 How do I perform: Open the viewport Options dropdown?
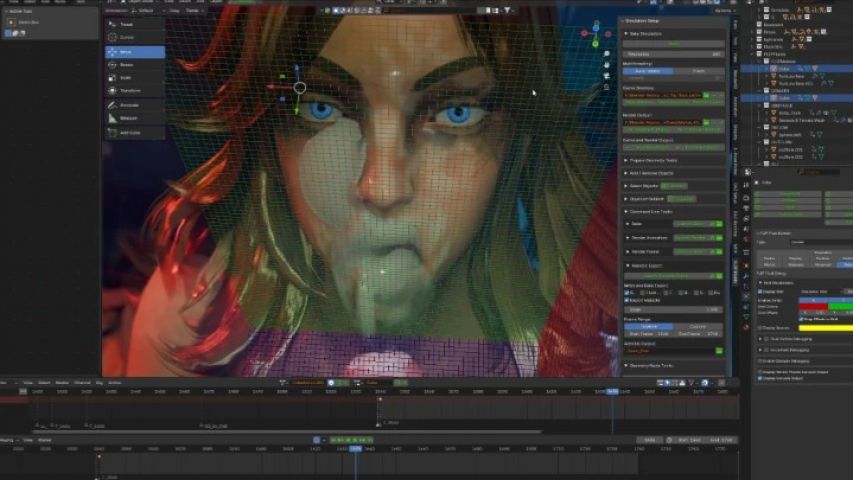tap(724, 10)
